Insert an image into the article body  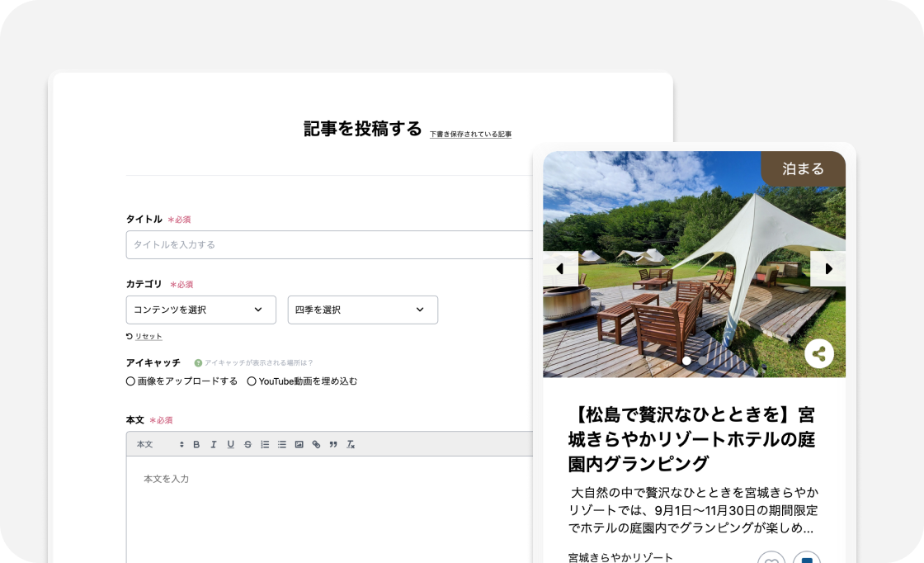[299, 444]
